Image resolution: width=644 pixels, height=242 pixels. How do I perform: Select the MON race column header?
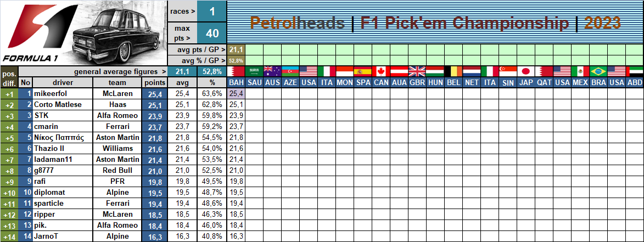[345, 82]
